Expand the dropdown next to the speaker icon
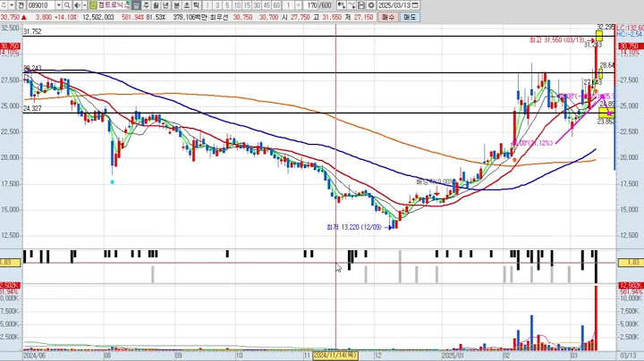 (x=84, y=5)
